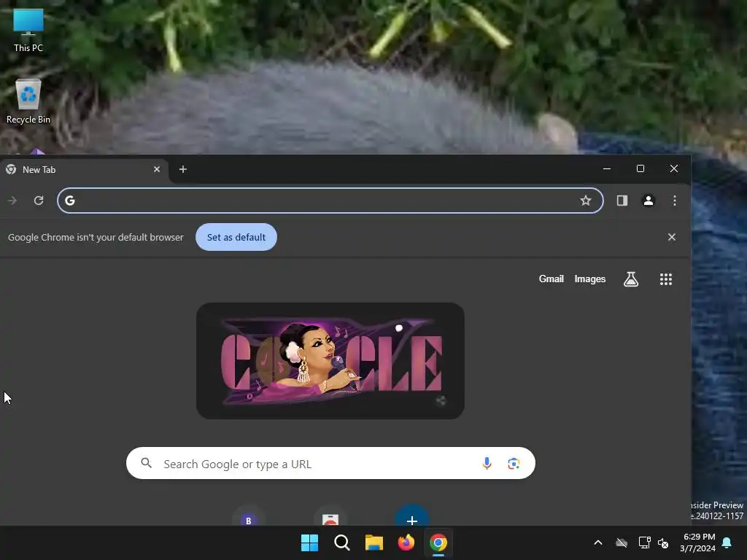Open the Google Doodle image
The image size is (747, 560).
[x=330, y=361]
